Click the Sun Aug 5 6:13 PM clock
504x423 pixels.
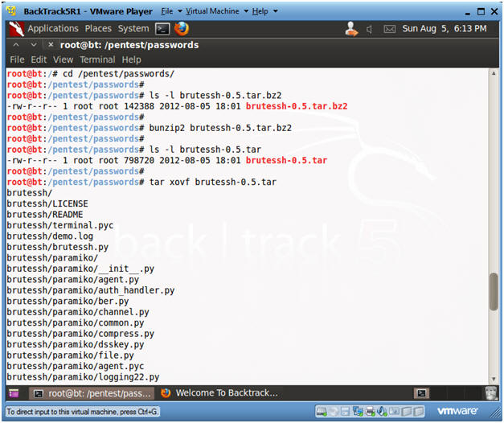click(445, 29)
